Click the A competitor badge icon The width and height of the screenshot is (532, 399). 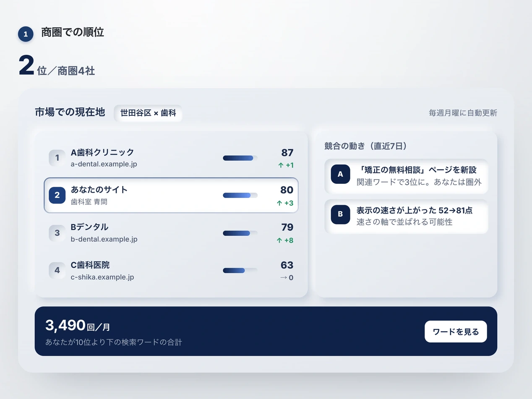(x=340, y=174)
